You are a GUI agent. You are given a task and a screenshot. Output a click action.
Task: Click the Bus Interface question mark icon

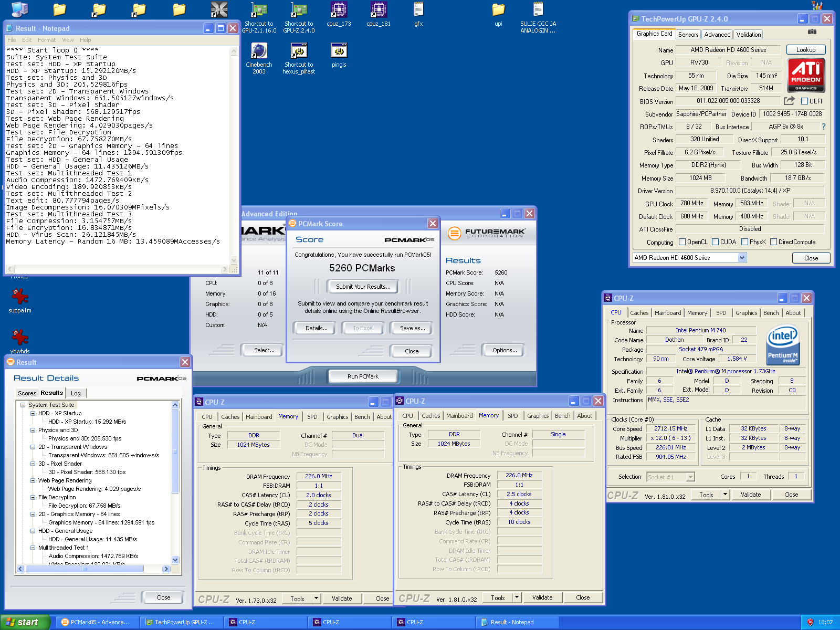pyautogui.click(x=823, y=127)
